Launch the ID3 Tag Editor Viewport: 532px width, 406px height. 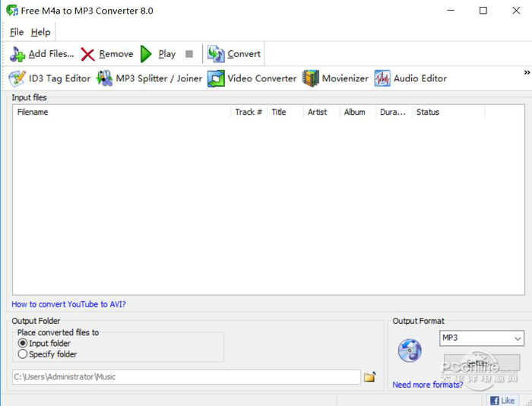(49, 78)
